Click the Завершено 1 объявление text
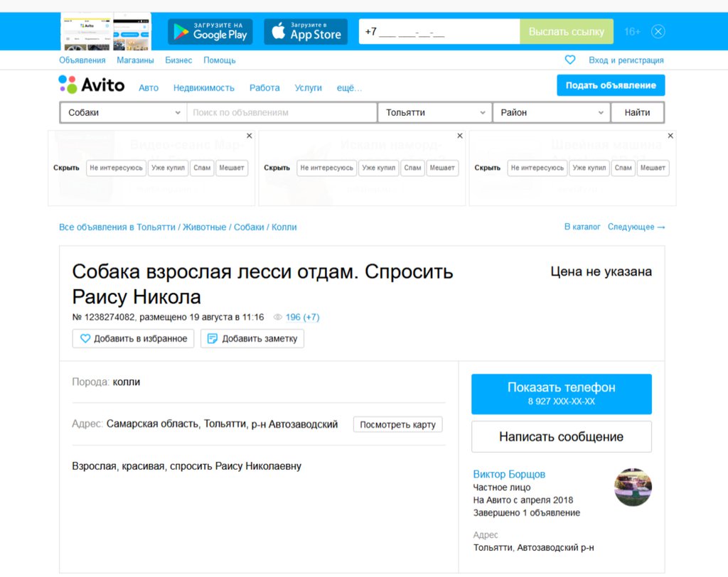Viewport: 728px width, 577px height. tap(527, 512)
